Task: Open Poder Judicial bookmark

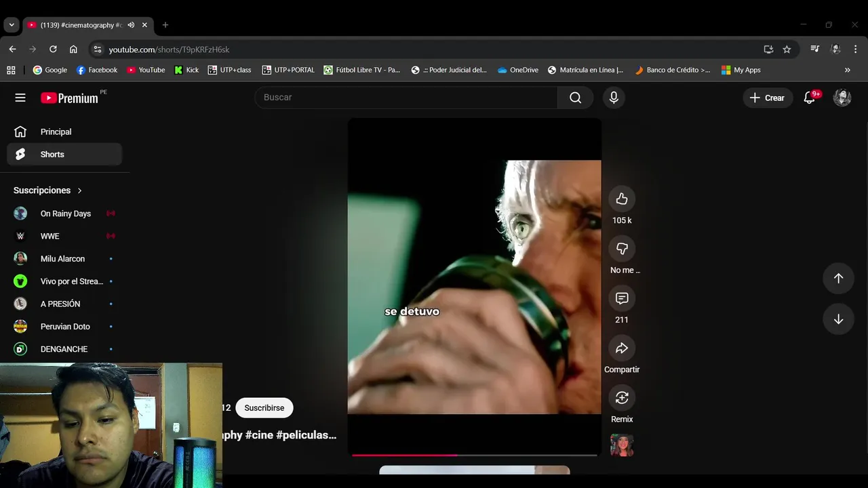Action: pos(449,70)
